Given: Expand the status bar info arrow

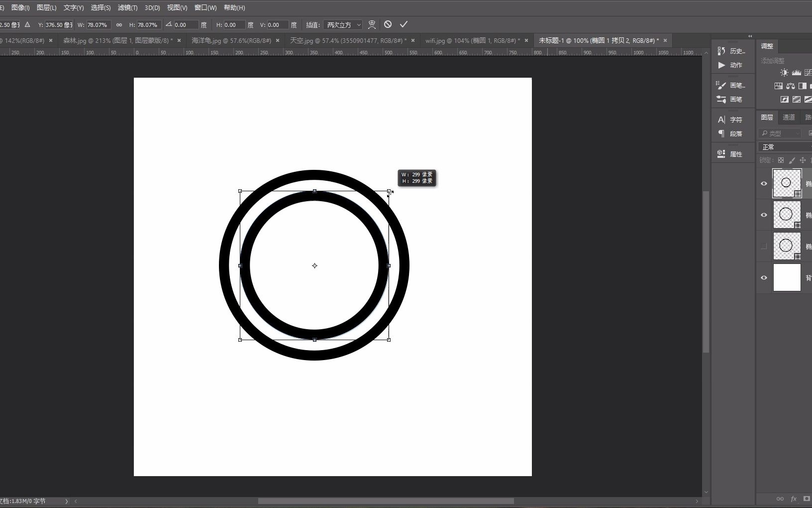Looking at the screenshot, I should 66,501.
